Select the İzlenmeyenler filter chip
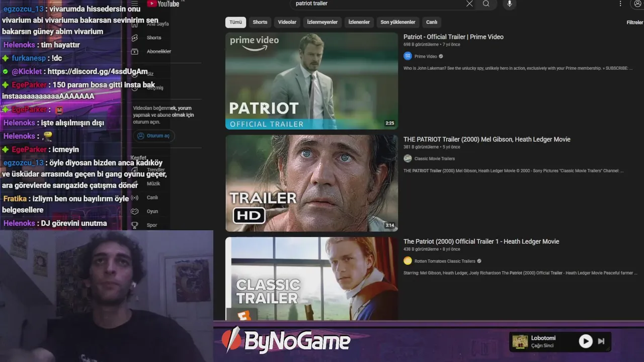 (323, 22)
